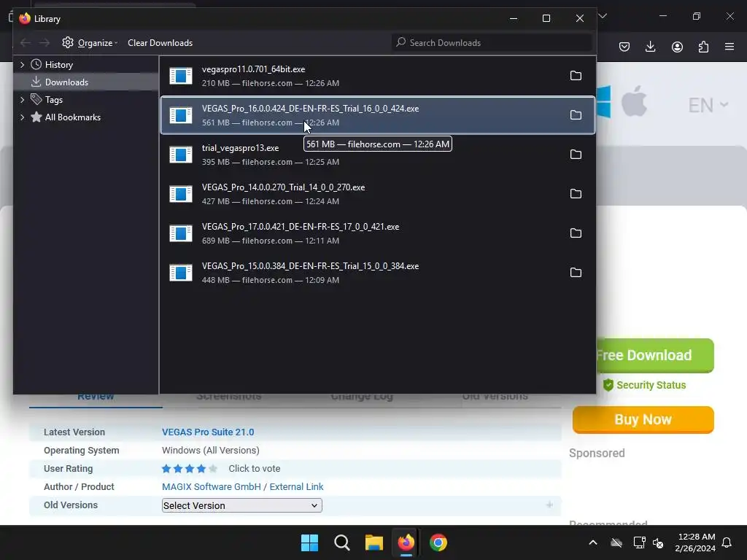Open the EN language dropdown
Image resolution: width=747 pixels, height=560 pixels.
[x=708, y=105]
